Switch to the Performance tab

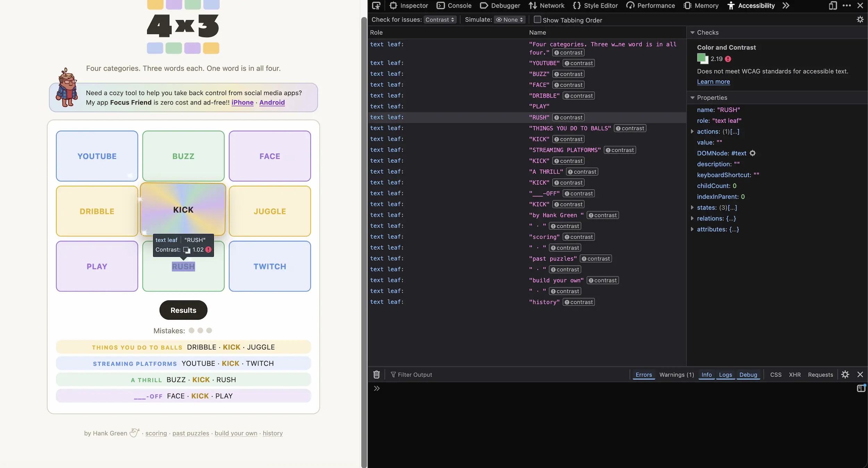tap(651, 6)
